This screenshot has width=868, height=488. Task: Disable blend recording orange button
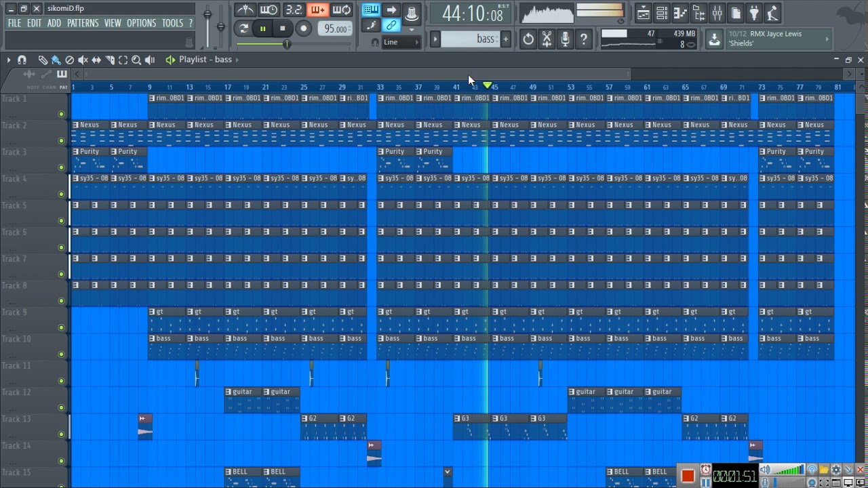[x=317, y=10]
